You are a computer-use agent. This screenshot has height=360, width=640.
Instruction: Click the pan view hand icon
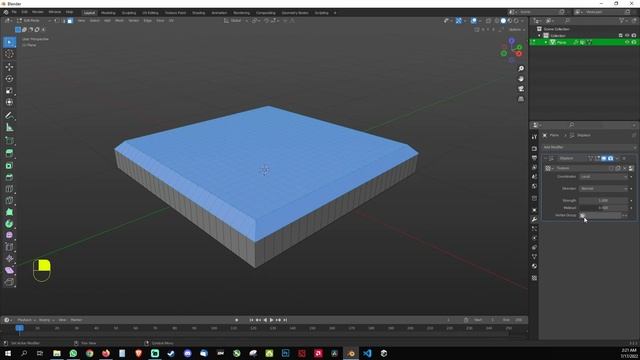521,79
